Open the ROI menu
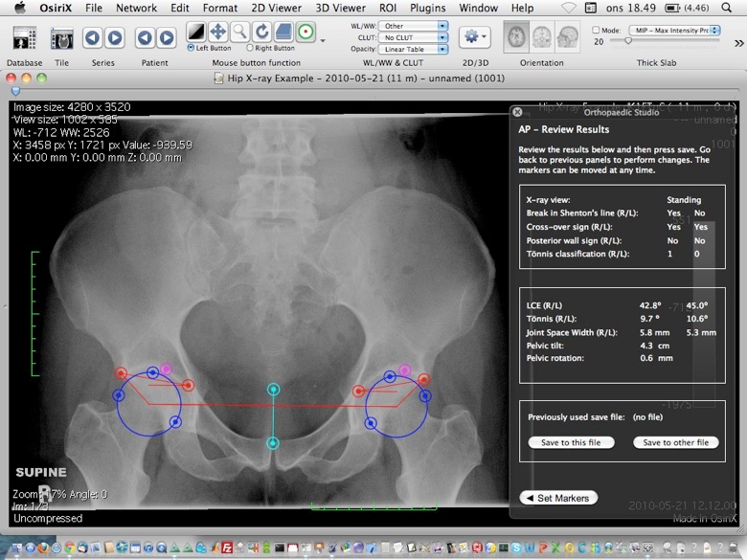Viewport: 747px width, 560px height. [388, 8]
